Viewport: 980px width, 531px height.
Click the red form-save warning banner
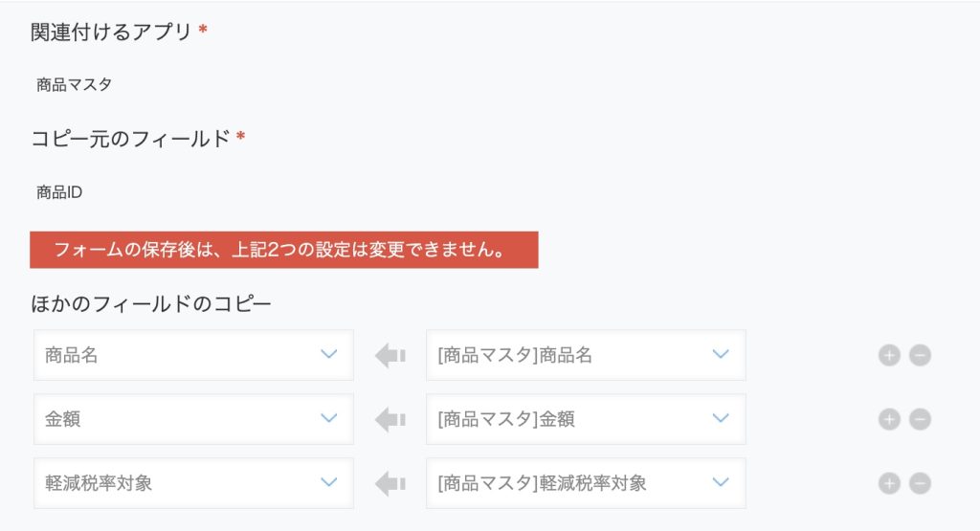(283, 250)
